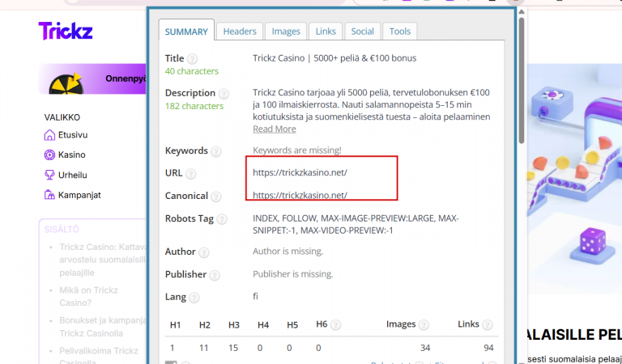Switch to the Images tab

[286, 32]
